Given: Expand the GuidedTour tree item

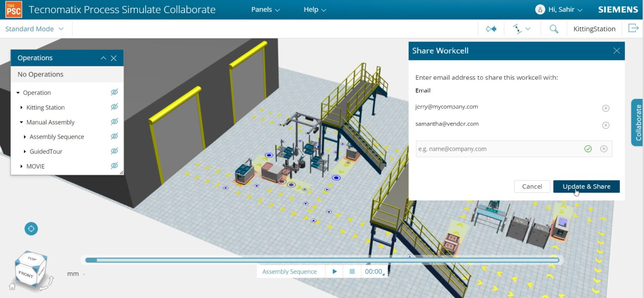Looking at the screenshot, I should pos(24,151).
